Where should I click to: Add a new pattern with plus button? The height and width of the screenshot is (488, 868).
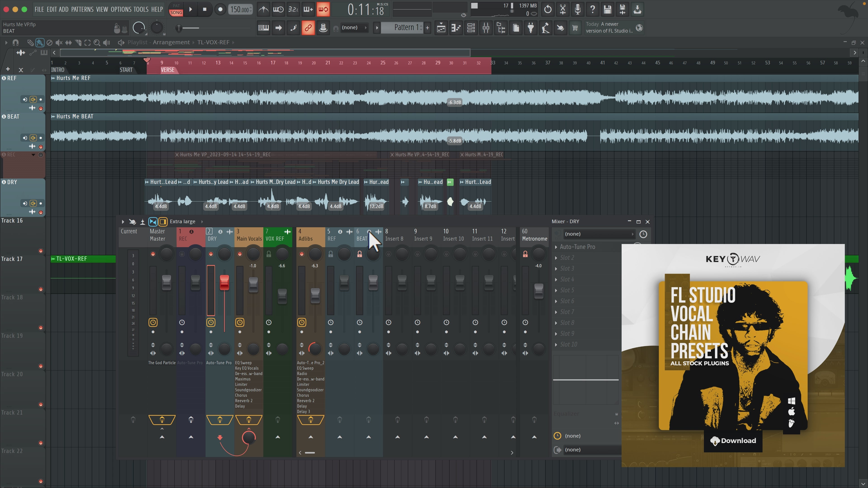pos(427,28)
